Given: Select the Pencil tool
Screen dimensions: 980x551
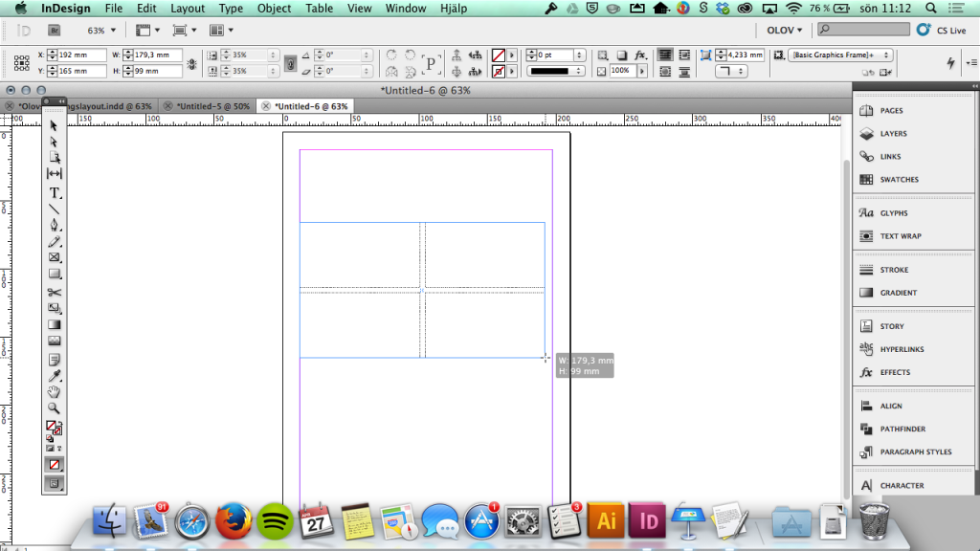Looking at the screenshot, I should pyautogui.click(x=55, y=242).
